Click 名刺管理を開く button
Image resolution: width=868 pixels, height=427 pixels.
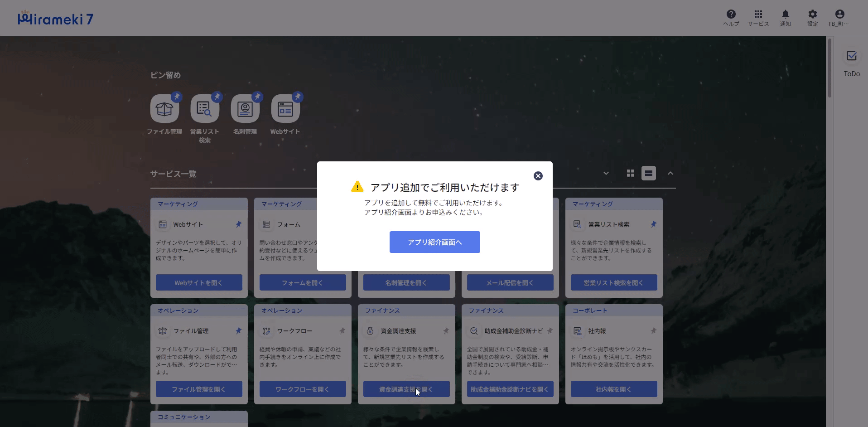(406, 282)
